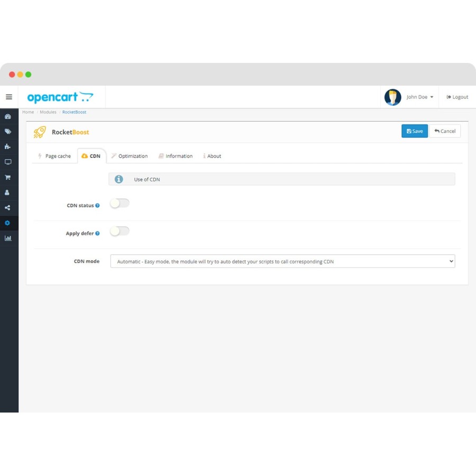Select the CDN tab
This screenshot has height=476, width=476.
click(91, 156)
